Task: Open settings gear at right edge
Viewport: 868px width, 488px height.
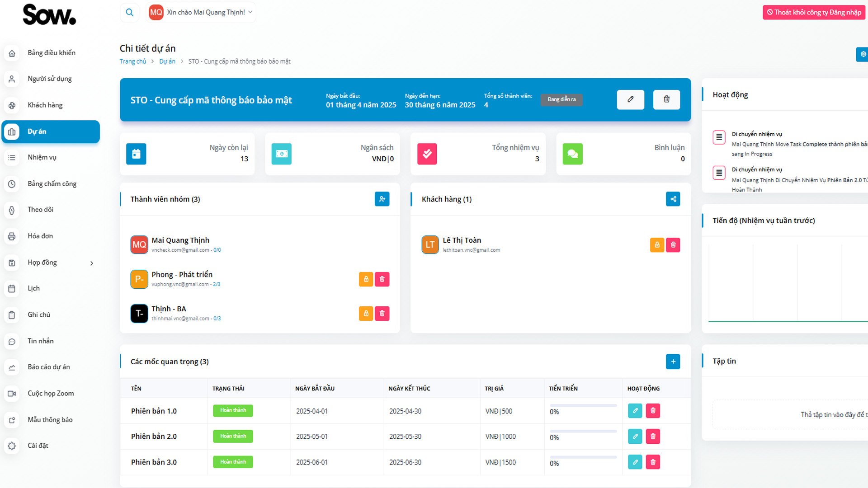Action: click(863, 54)
